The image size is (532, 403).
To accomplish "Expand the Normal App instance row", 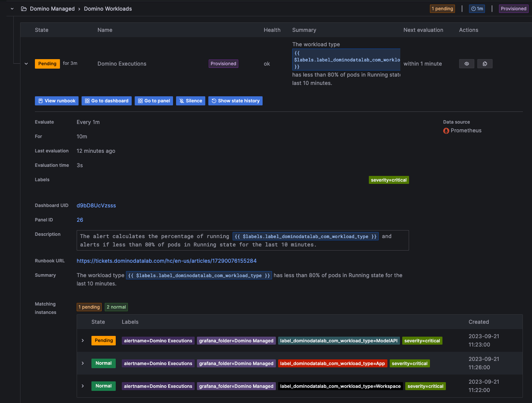I will (83, 363).
